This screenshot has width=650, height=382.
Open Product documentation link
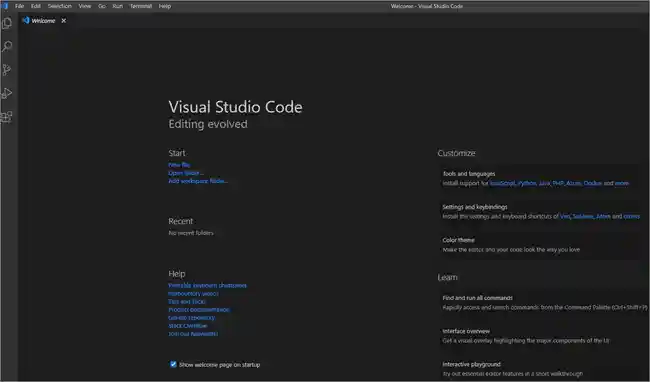[199, 309]
